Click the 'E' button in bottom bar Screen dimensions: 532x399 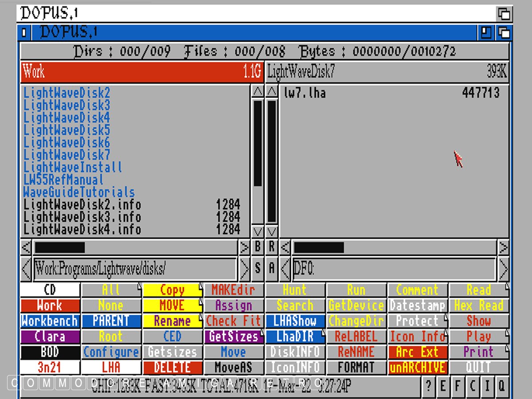click(442, 386)
